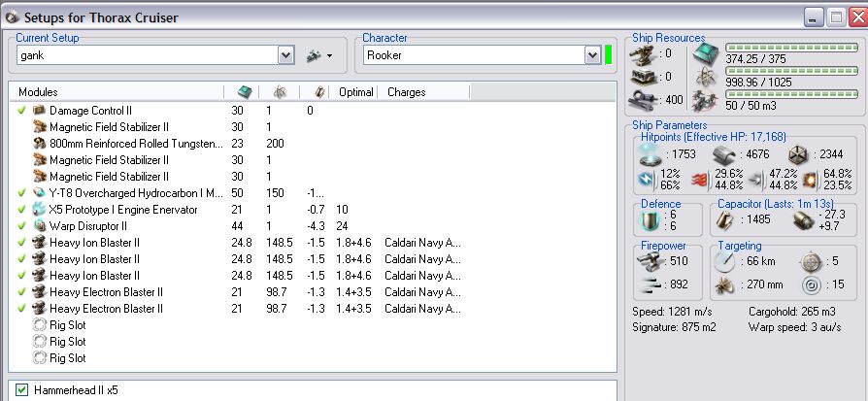Toggle the X5 Prototype I Engine Enervator checkmark
Image resolution: width=868 pixels, height=401 pixels.
(x=21, y=210)
